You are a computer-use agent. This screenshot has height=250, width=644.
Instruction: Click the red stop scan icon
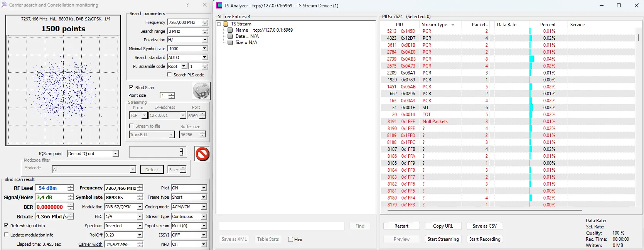(x=202, y=154)
